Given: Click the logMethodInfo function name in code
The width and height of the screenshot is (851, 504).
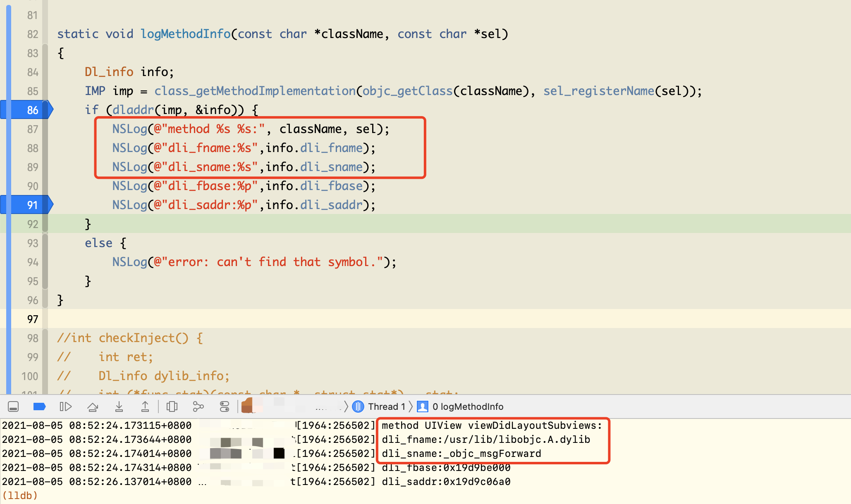Looking at the screenshot, I should (x=185, y=34).
